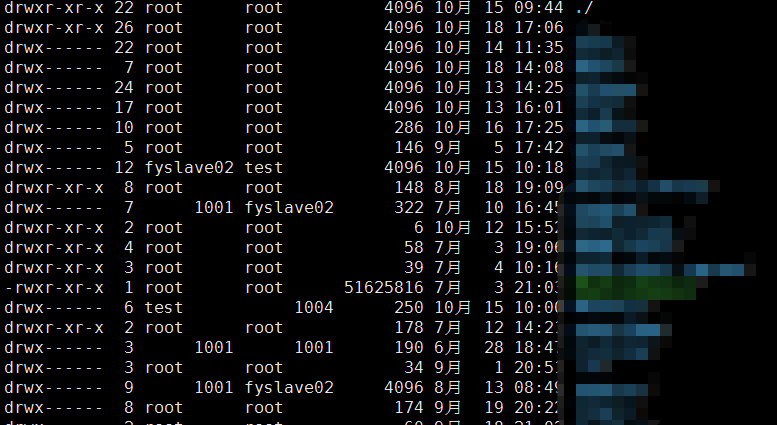Select the './' current directory entry

584,8
